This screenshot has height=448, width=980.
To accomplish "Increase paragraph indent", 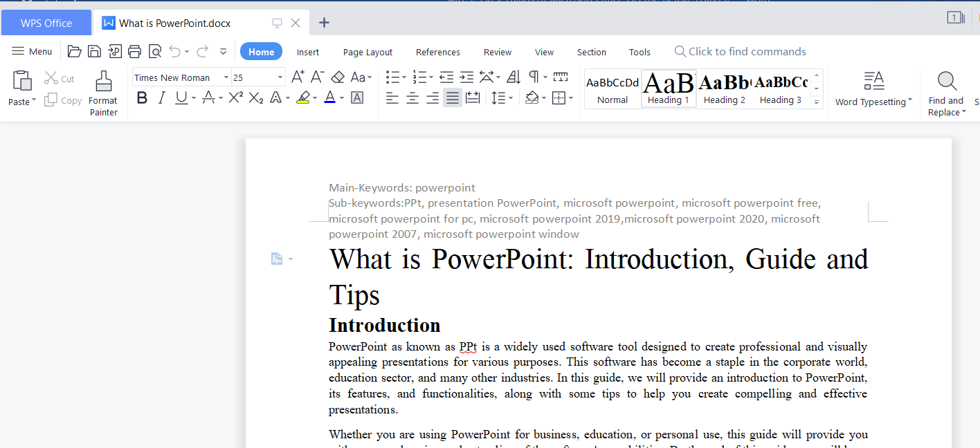I will click(466, 77).
